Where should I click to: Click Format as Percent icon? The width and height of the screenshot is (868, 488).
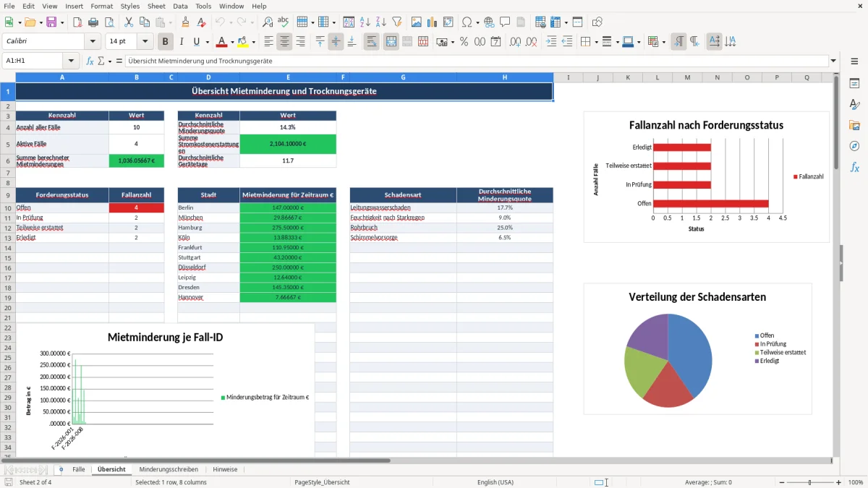tap(464, 42)
